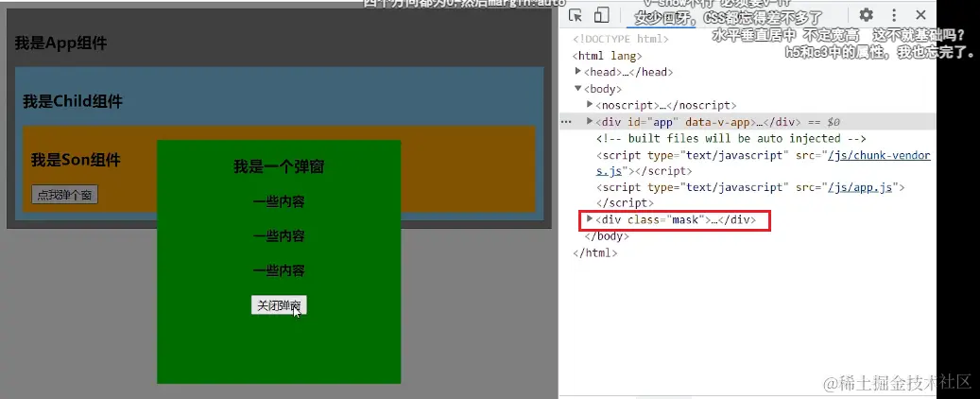This screenshot has width=980, height=399.
Task: Select the html lang element row
Action: pyautogui.click(x=607, y=56)
